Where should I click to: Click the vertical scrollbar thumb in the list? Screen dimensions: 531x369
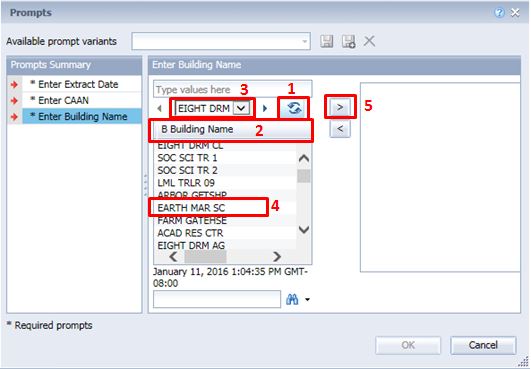[304, 176]
